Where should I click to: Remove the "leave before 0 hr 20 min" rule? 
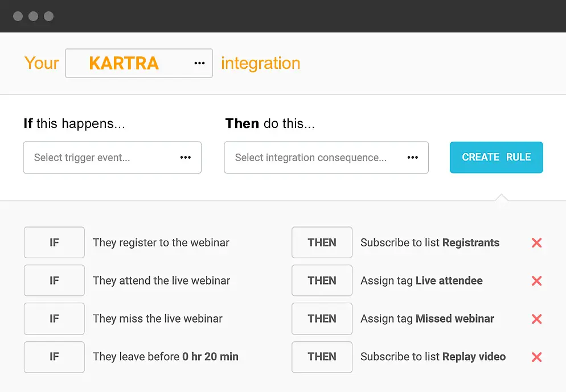coord(536,357)
